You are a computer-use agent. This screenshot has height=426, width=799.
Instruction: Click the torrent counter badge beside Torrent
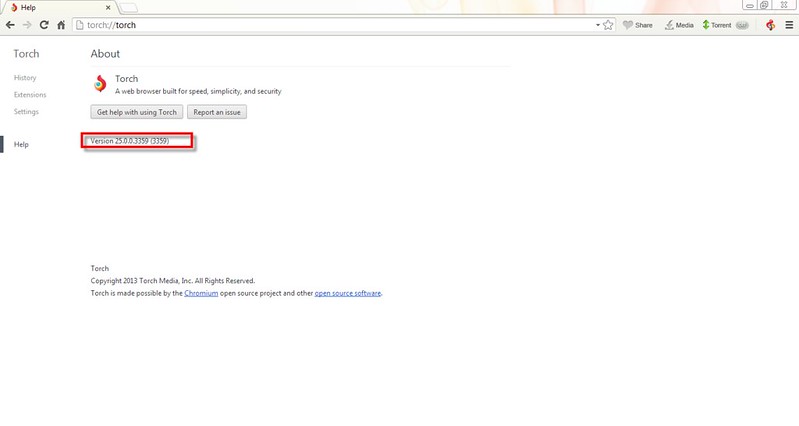(742, 25)
